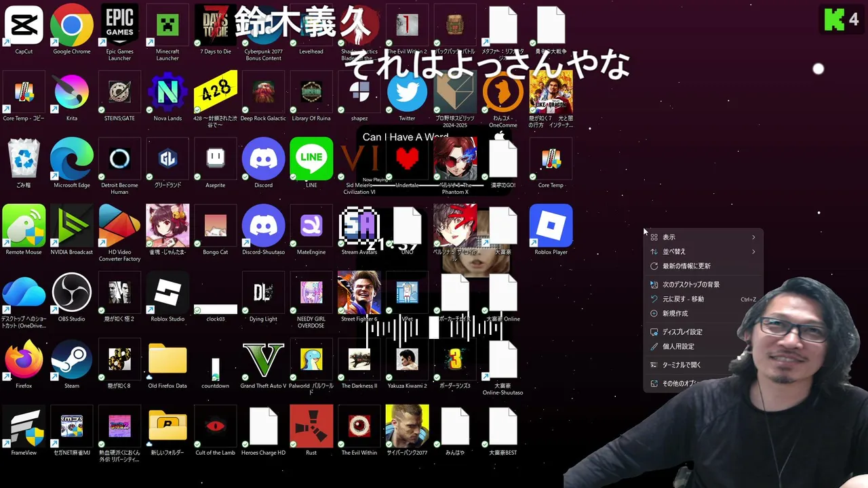
Task: Click the LINE app icon
Action: [x=311, y=159]
